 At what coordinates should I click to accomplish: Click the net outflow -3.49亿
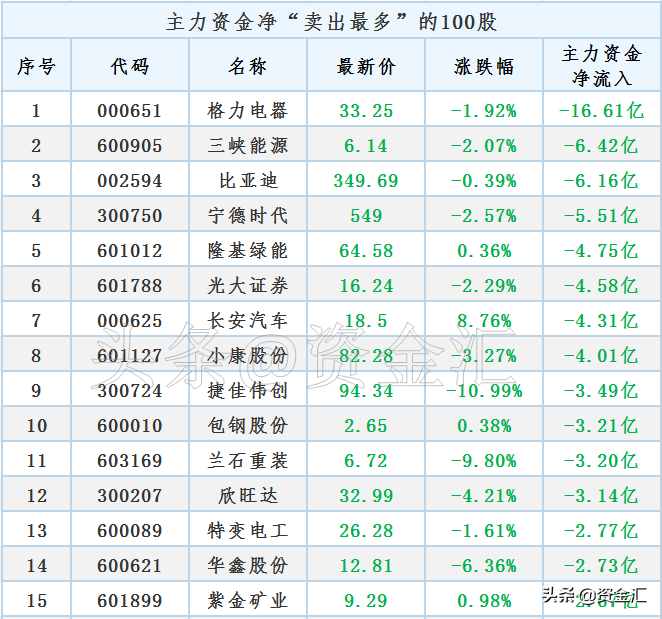coord(601,391)
